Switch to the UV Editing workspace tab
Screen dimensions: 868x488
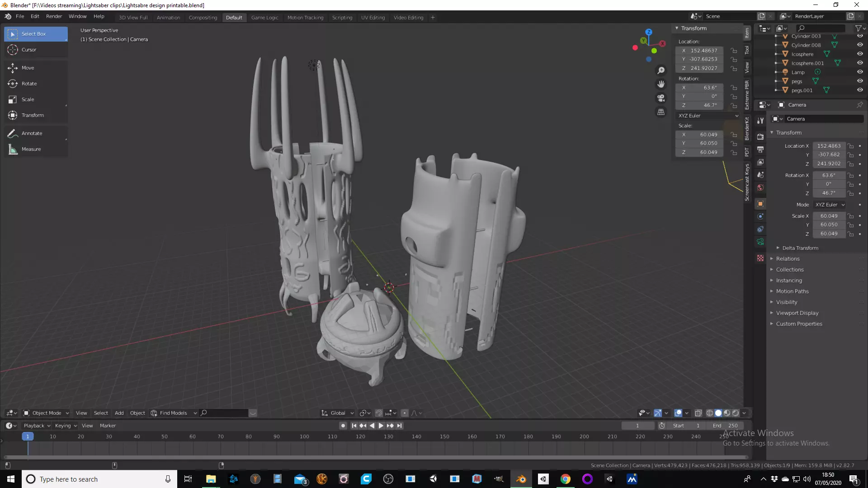(x=373, y=18)
